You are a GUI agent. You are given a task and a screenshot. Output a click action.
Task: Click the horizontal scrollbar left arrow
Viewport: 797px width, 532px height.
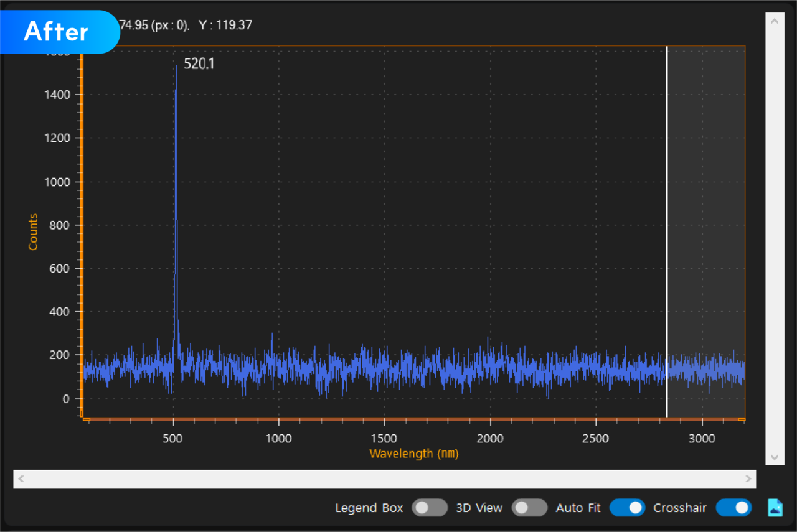click(21, 479)
